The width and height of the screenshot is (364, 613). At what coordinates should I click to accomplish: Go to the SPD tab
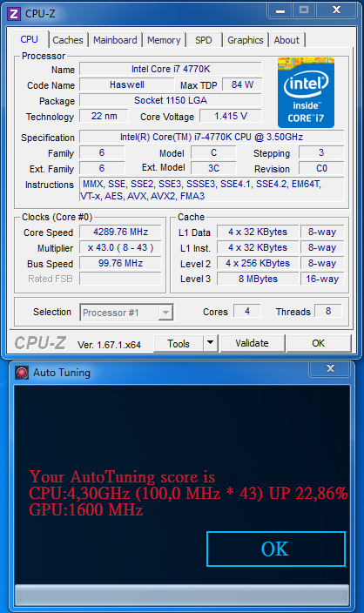click(x=203, y=40)
